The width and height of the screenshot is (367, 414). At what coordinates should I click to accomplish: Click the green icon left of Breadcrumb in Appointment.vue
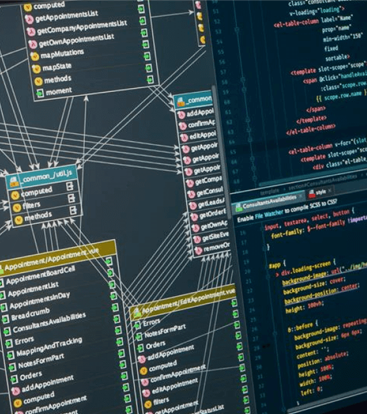pos(5,319)
